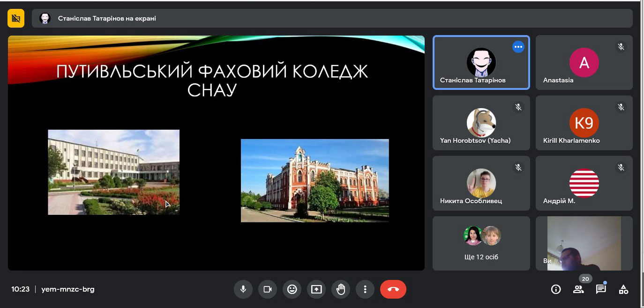
Task: Click the muted mic icon on Андрій М. tile
Action: [621, 167]
